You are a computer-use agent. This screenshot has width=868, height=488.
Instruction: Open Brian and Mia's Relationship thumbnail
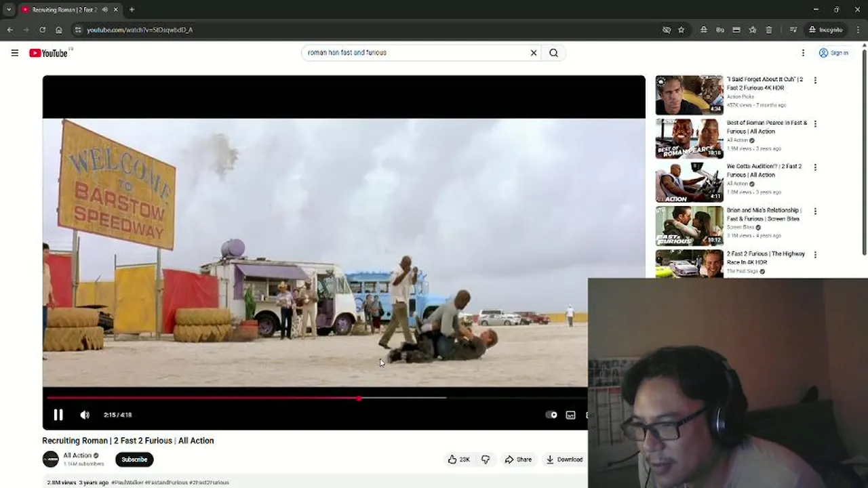tap(689, 226)
